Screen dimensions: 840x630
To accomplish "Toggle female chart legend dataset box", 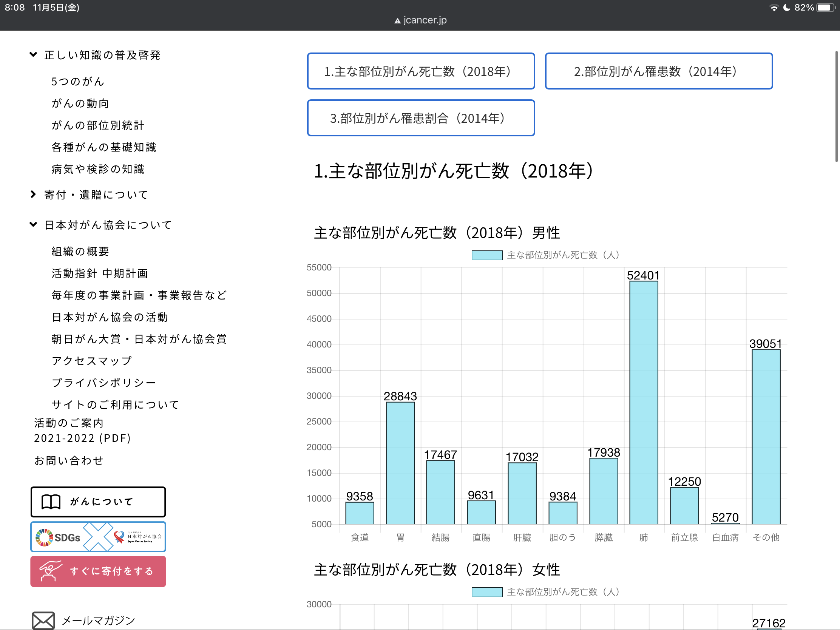I will 487,592.
